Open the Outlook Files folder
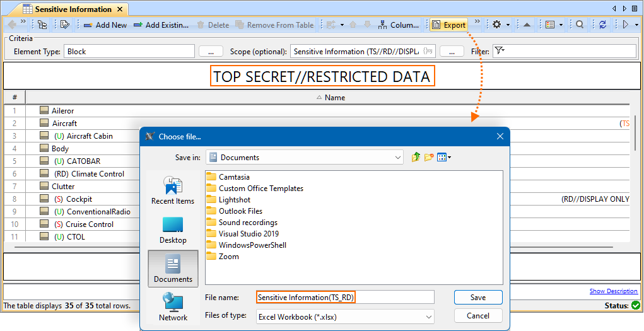The width and height of the screenshot is (644, 331). [235, 211]
